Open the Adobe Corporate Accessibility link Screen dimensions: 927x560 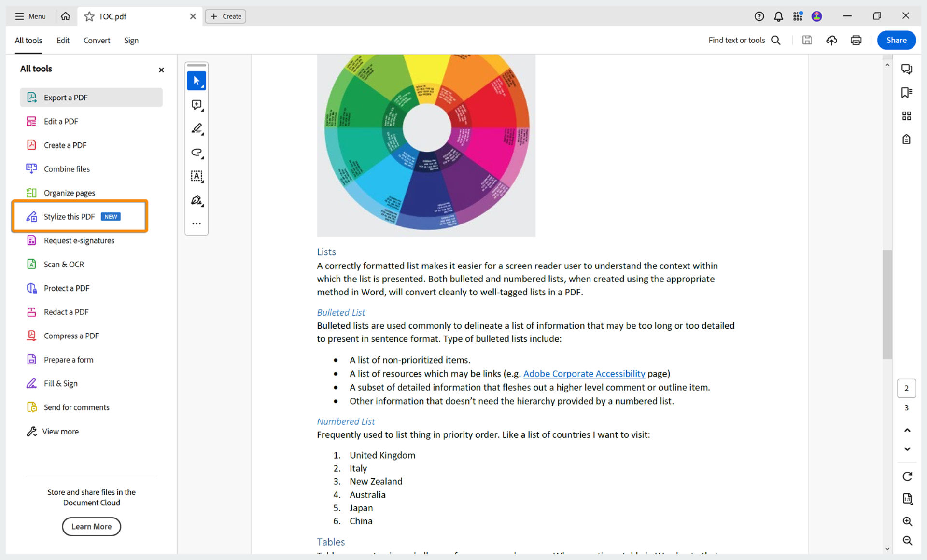(584, 374)
